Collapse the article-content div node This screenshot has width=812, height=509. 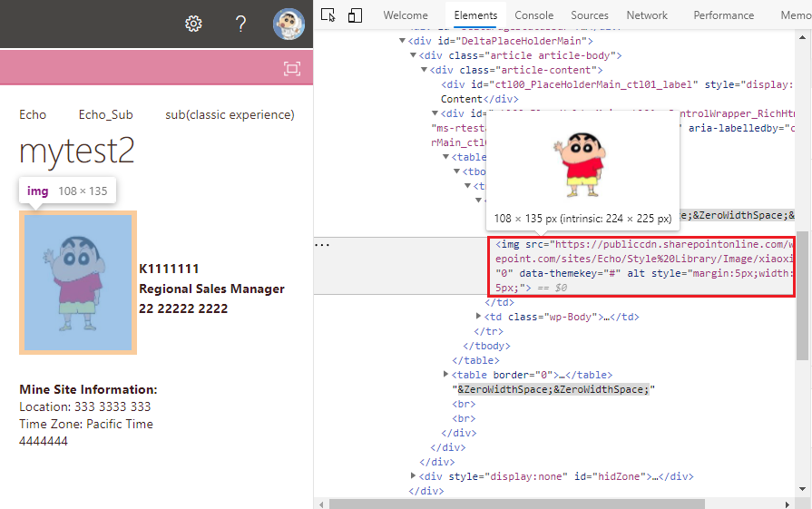click(x=424, y=69)
